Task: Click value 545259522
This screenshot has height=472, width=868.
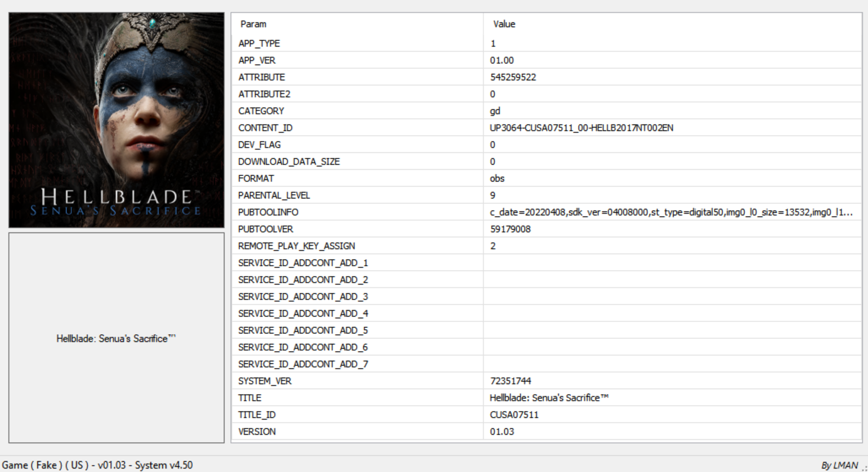Action: click(513, 77)
